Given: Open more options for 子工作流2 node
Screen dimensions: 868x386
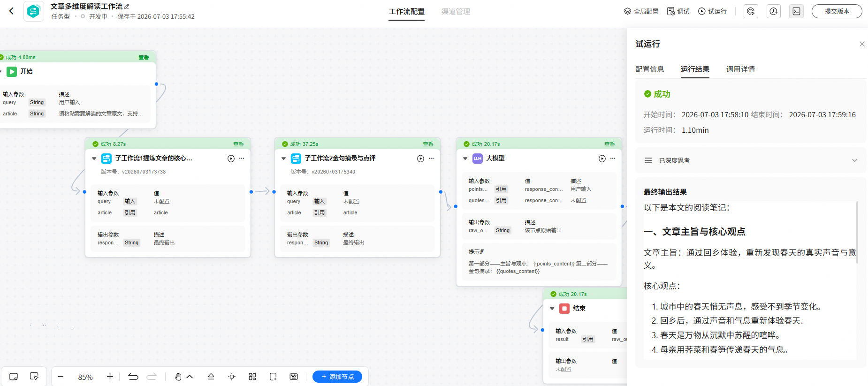Looking at the screenshot, I should tap(431, 159).
